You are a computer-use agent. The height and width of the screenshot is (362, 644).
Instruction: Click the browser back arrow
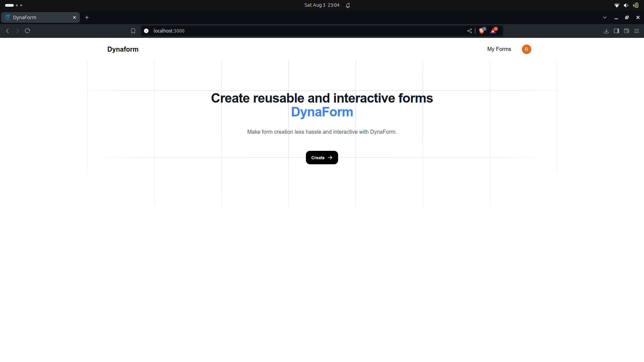pos(7,31)
